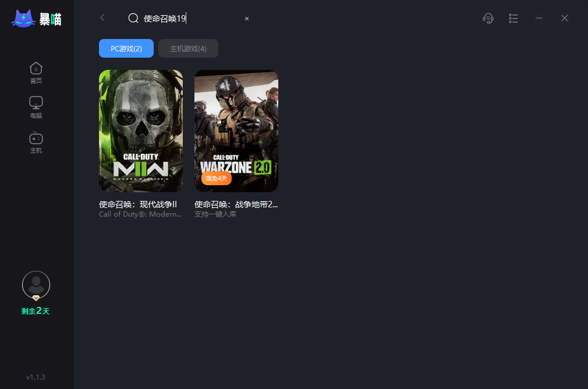Click subtitle Call of Duty®: Modern...
The width and height of the screenshot is (588, 389).
click(140, 214)
